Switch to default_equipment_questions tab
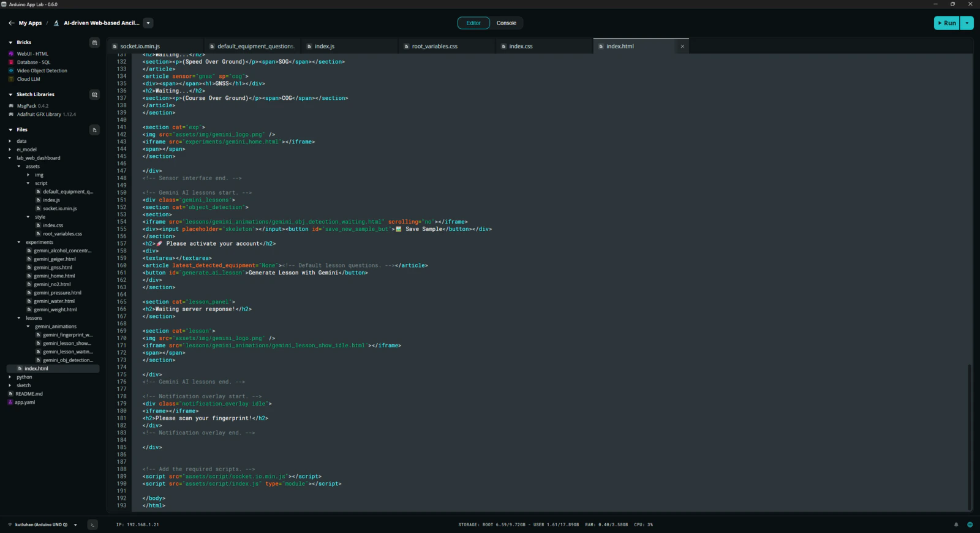 click(x=252, y=47)
